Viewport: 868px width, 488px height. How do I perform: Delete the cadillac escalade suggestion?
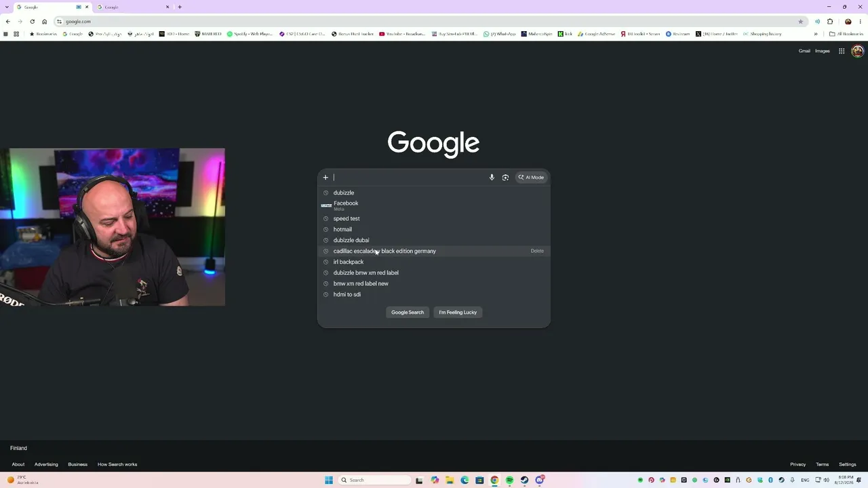click(x=537, y=251)
